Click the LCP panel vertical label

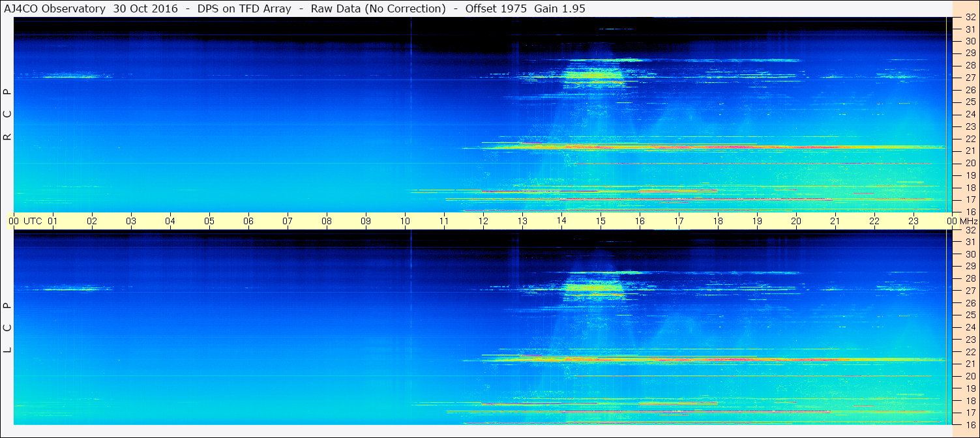(7, 327)
